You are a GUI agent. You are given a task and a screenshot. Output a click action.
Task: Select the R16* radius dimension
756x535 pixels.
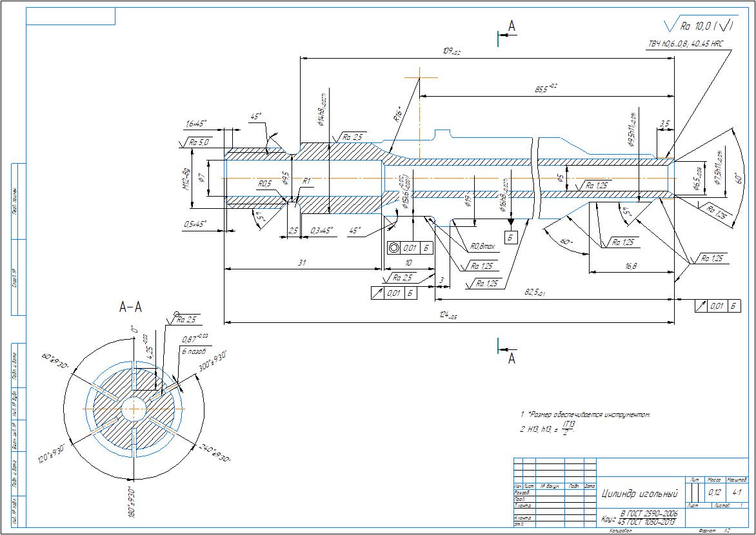pos(399,115)
